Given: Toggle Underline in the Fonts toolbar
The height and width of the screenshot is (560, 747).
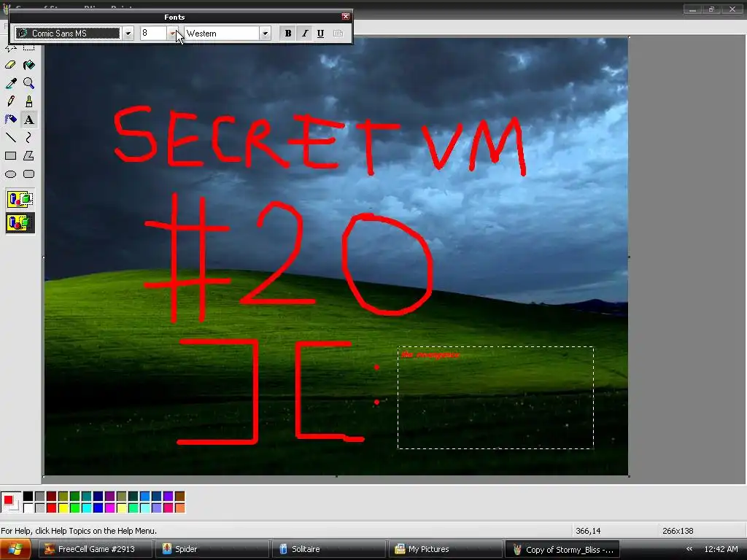Looking at the screenshot, I should tap(321, 34).
